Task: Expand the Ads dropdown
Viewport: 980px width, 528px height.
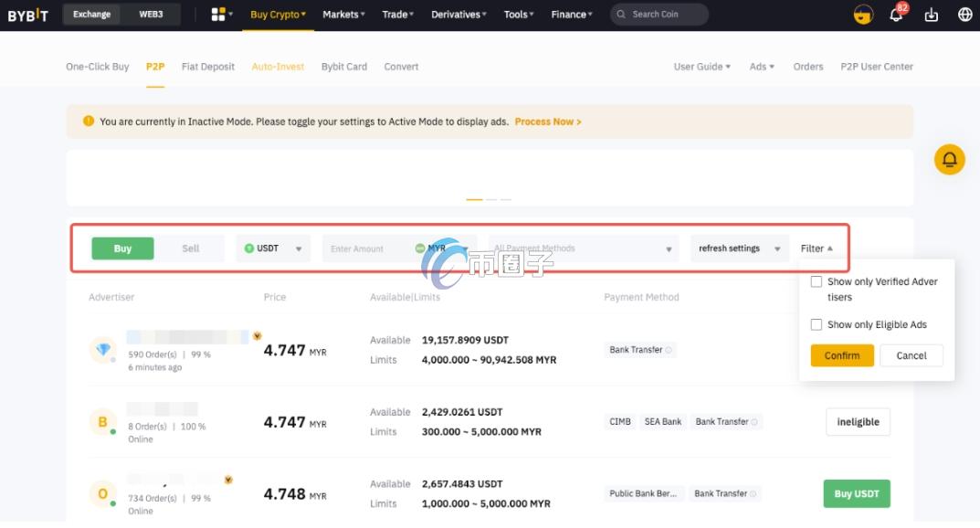Action: pos(762,67)
